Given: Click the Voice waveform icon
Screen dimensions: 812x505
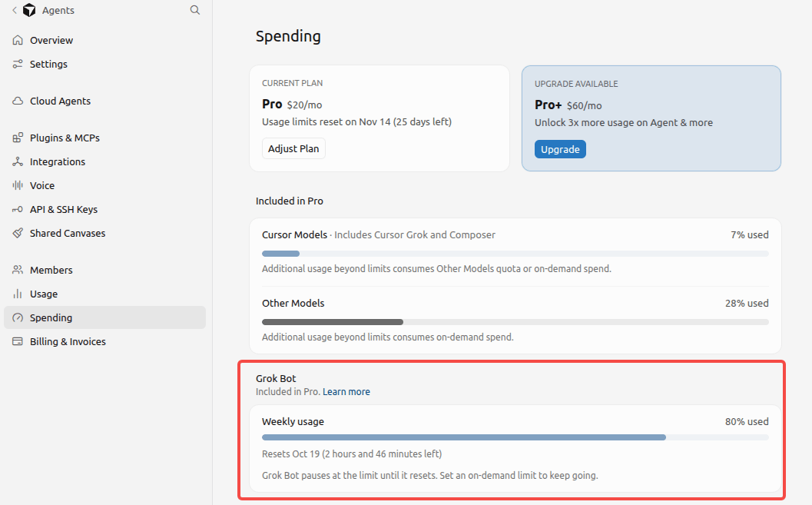Looking at the screenshot, I should click(x=18, y=185).
